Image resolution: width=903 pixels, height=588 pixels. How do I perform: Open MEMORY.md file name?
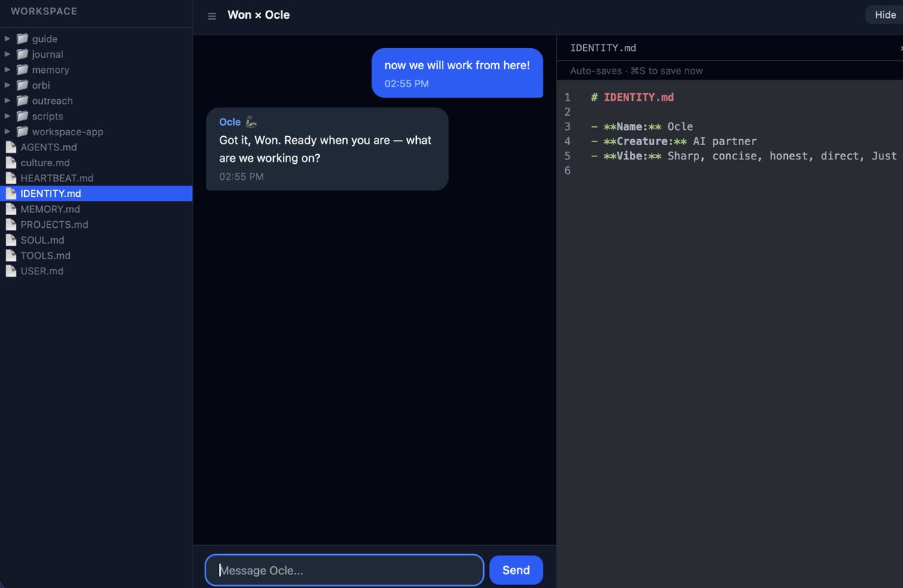pos(50,209)
